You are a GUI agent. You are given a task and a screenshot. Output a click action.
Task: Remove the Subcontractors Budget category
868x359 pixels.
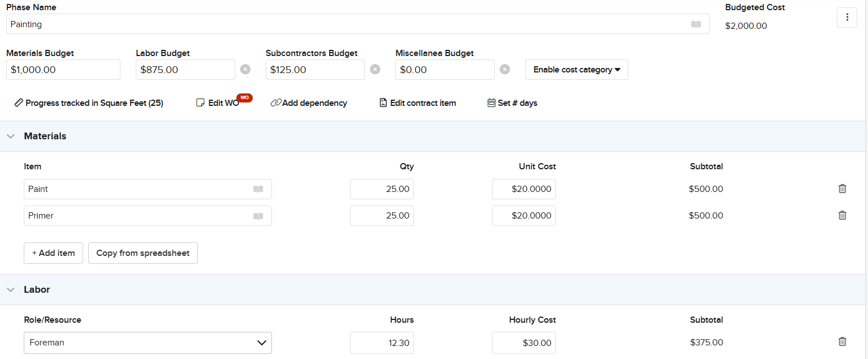(375, 69)
